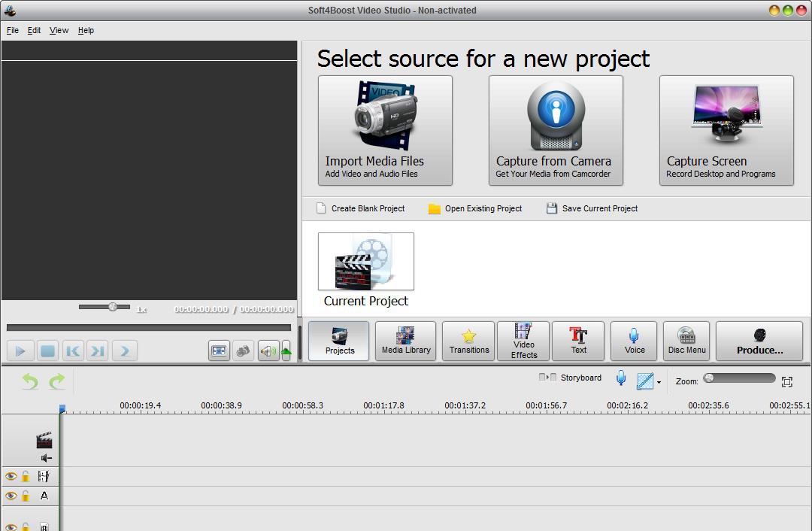Click the zoom-to-fit icon

coord(787,382)
